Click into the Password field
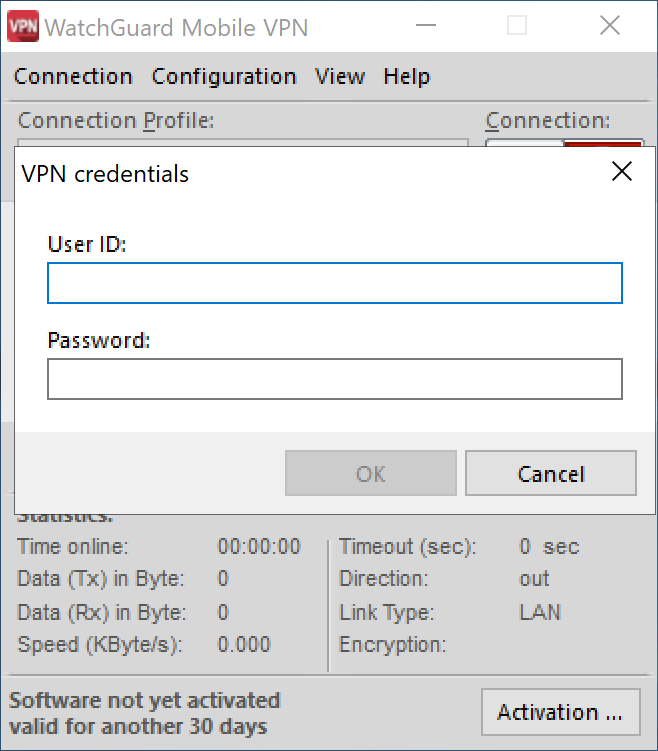 click(x=335, y=379)
